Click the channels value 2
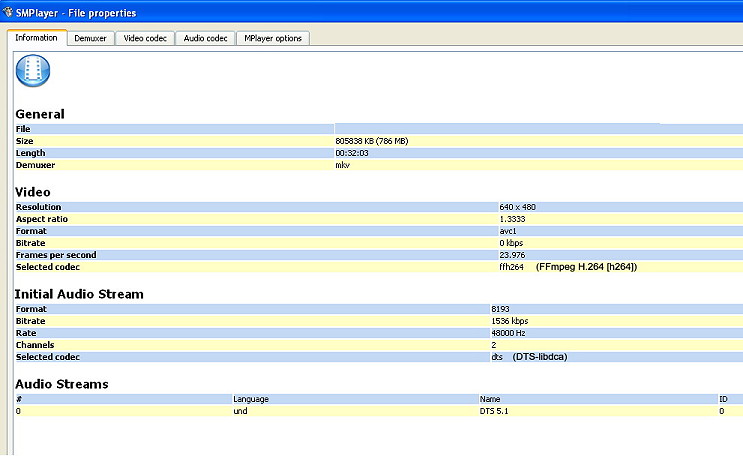 coord(494,345)
